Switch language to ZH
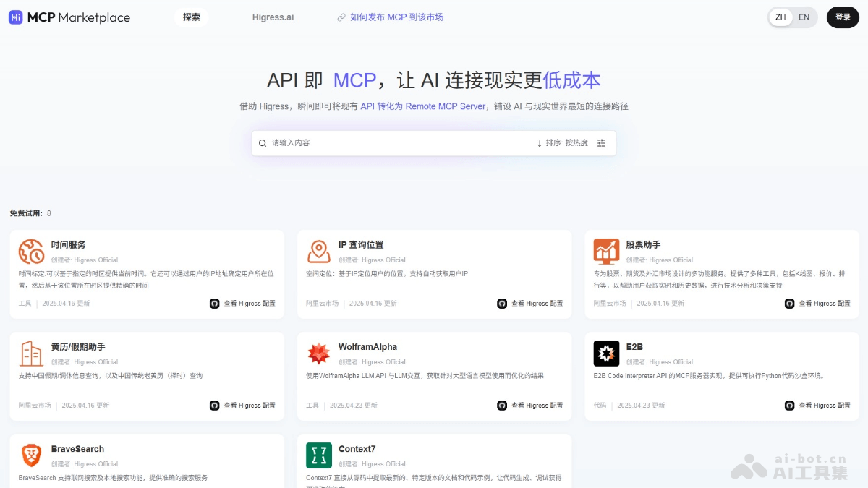 pyautogui.click(x=780, y=17)
